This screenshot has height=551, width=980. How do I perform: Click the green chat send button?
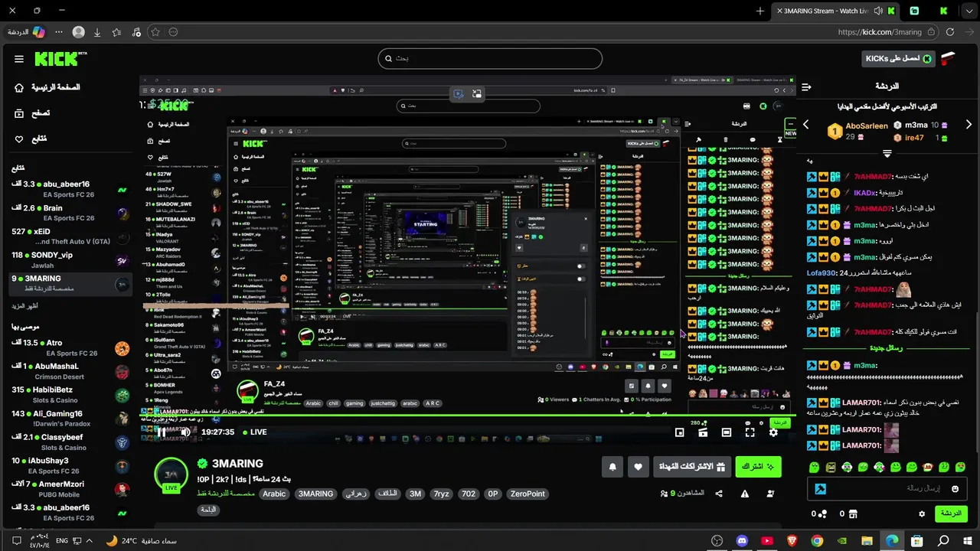point(951,514)
